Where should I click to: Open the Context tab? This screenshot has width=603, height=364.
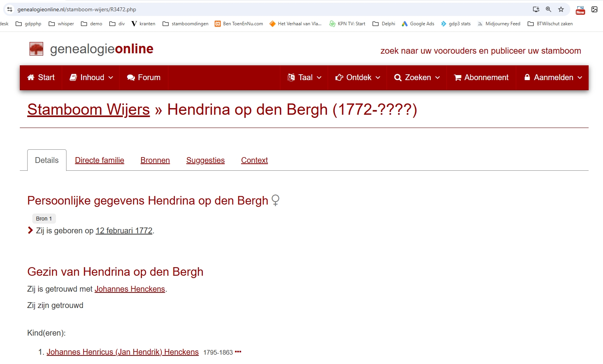254,160
